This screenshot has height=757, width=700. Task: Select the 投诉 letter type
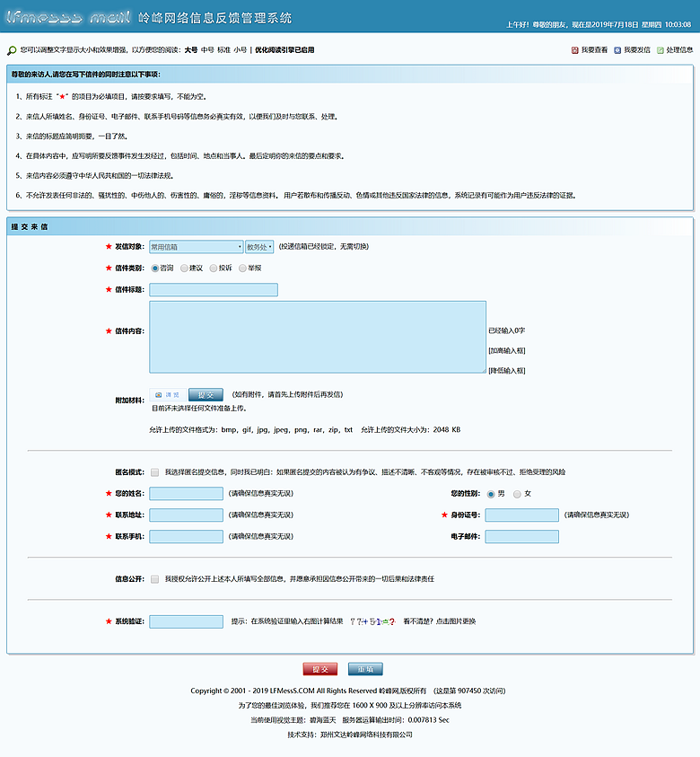point(214,268)
